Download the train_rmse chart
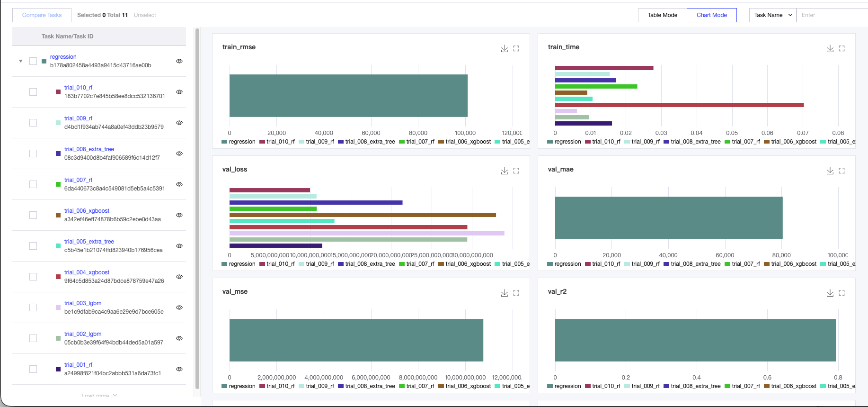Viewport: 868px width, 407px height. click(x=505, y=48)
